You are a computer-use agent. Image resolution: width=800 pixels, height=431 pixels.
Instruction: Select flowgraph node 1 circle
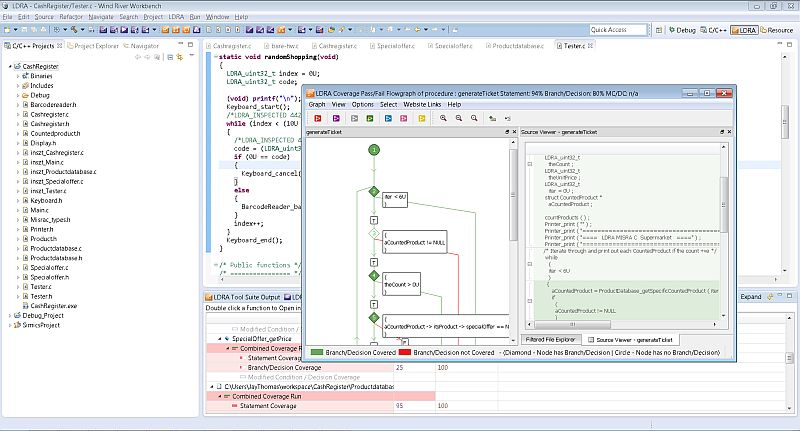pyautogui.click(x=374, y=150)
